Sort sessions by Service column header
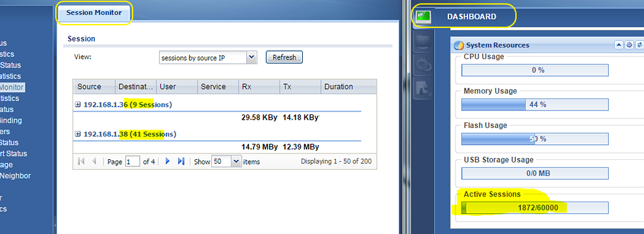This screenshot has height=234, width=644. [x=218, y=86]
